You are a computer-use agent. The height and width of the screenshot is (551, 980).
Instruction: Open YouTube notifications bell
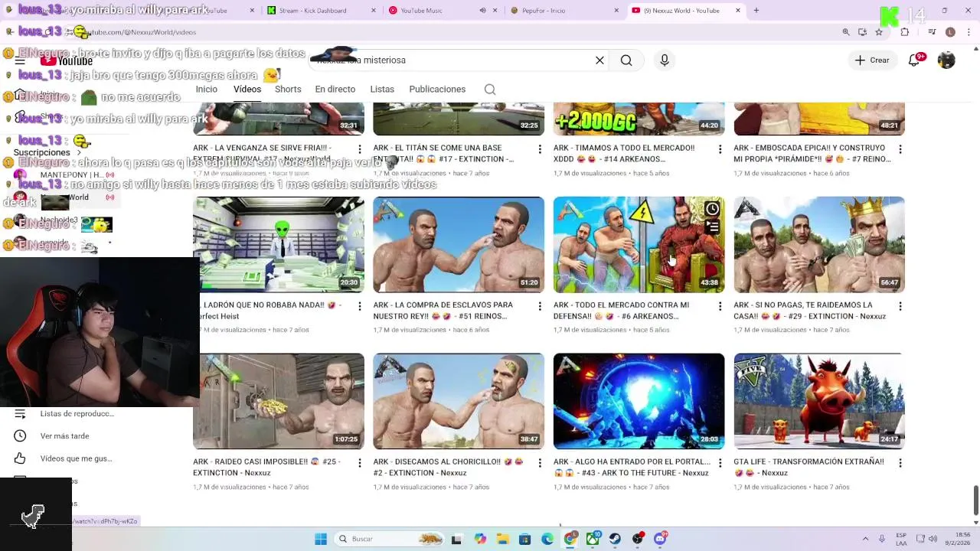[x=914, y=60]
